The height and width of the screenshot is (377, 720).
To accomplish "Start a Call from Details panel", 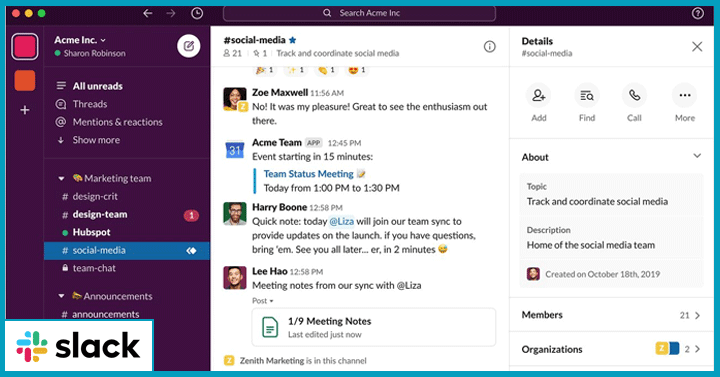I will click(634, 96).
